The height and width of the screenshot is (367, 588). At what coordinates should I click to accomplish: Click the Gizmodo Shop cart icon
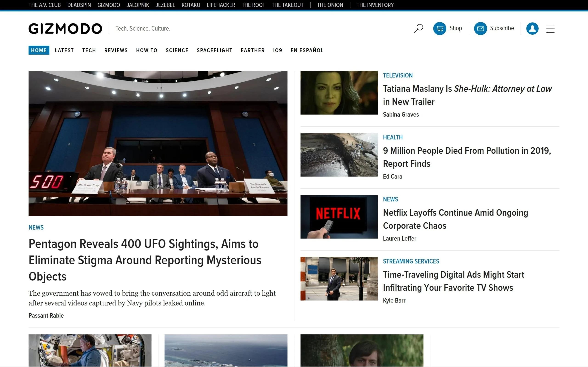(439, 28)
